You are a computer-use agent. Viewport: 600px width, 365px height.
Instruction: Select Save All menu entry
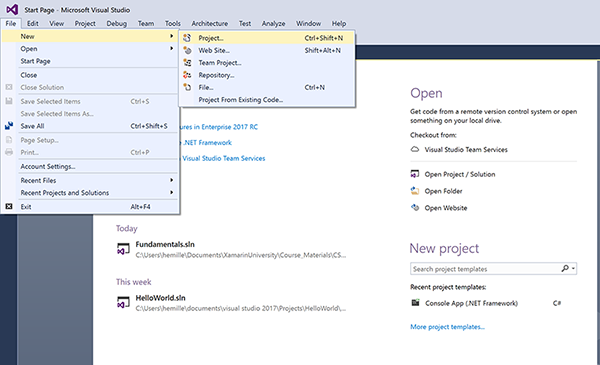point(90,126)
